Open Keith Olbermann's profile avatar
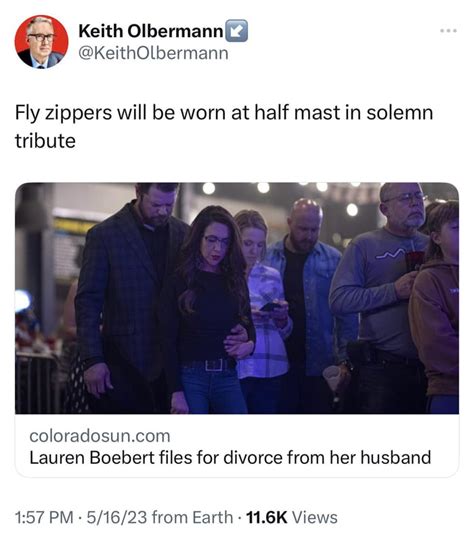 [x=41, y=42]
